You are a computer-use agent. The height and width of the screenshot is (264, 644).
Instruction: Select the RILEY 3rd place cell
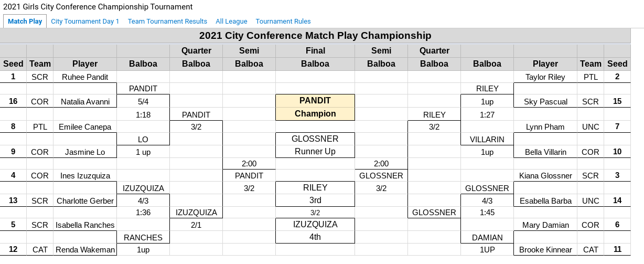click(x=315, y=194)
